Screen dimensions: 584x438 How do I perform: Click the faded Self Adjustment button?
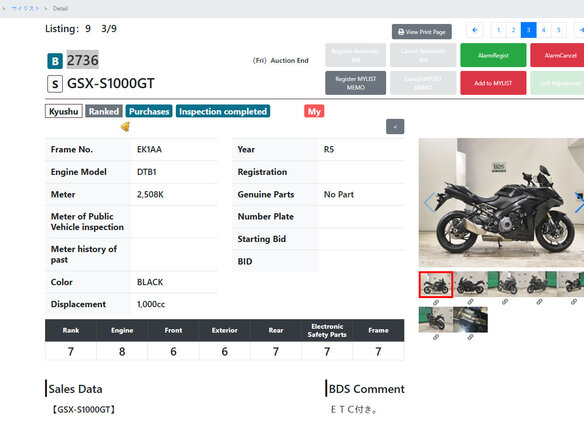tap(558, 83)
